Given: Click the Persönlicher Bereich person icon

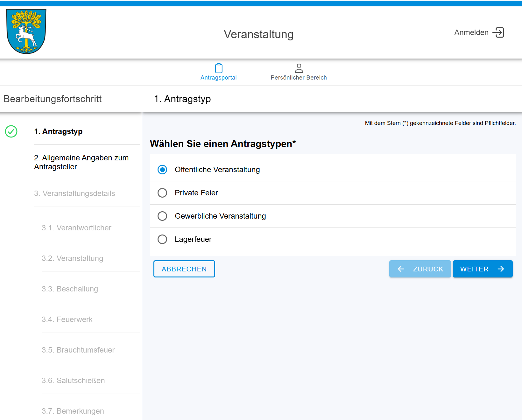Looking at the screenshot, I should click(299, 68).
